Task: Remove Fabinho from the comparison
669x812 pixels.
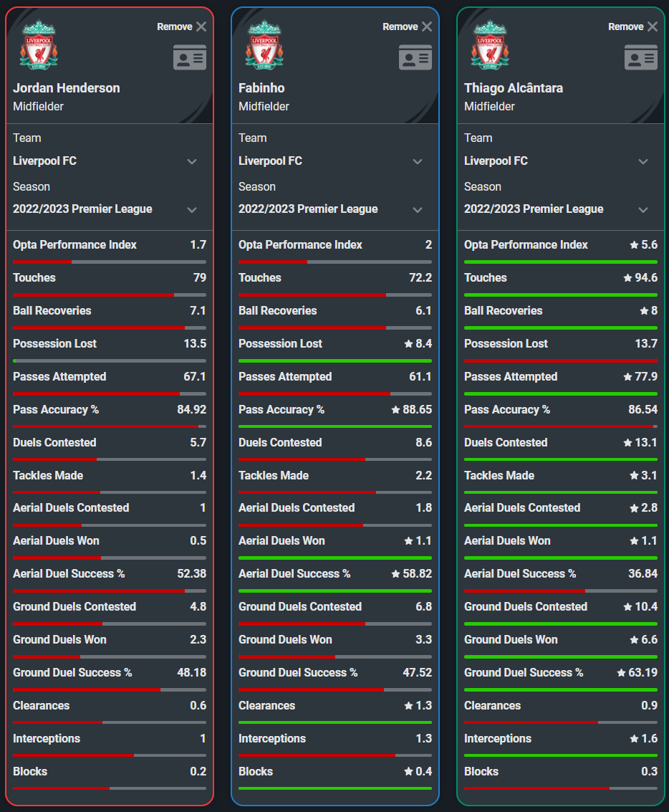Action: 407,27
